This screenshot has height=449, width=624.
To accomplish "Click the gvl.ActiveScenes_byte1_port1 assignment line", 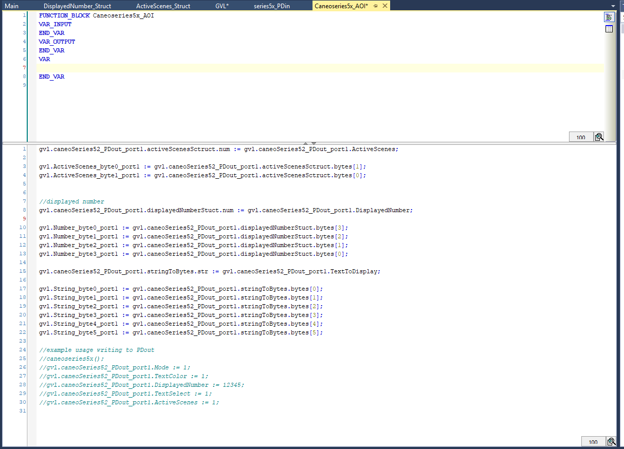I will coord(202,176).
